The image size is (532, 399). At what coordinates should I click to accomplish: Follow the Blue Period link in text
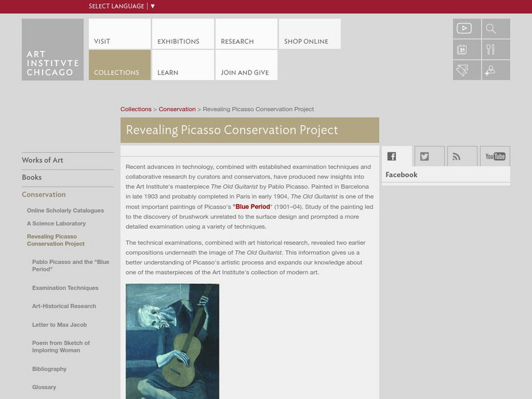[x=253, y=207]
